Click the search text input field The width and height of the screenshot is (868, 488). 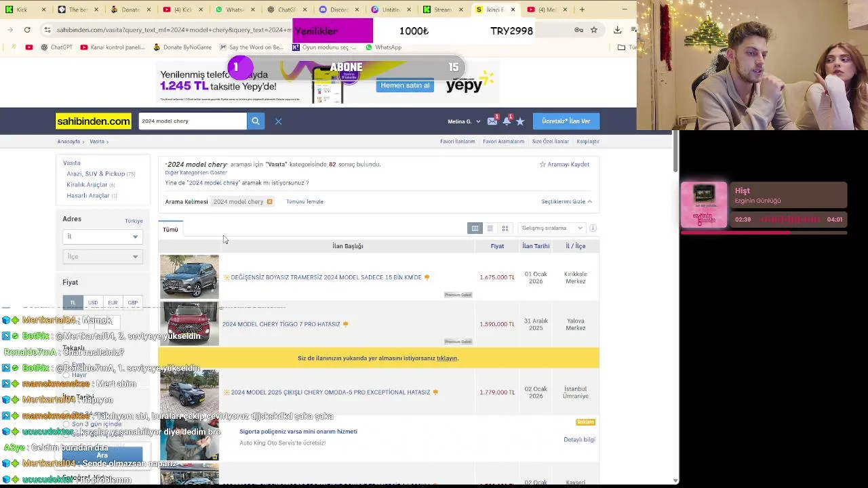(193, 121)
